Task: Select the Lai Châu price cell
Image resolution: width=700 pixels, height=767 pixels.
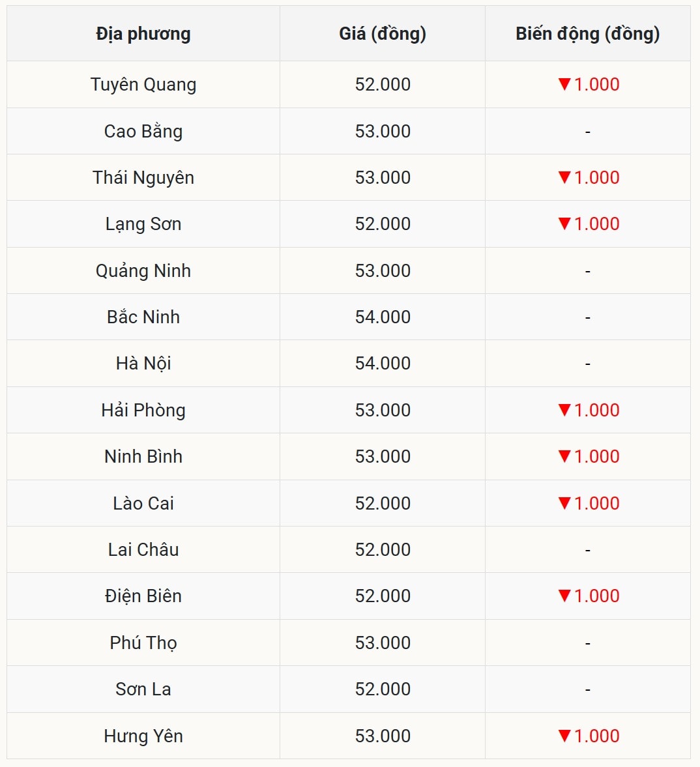Action: coord(383,549)
